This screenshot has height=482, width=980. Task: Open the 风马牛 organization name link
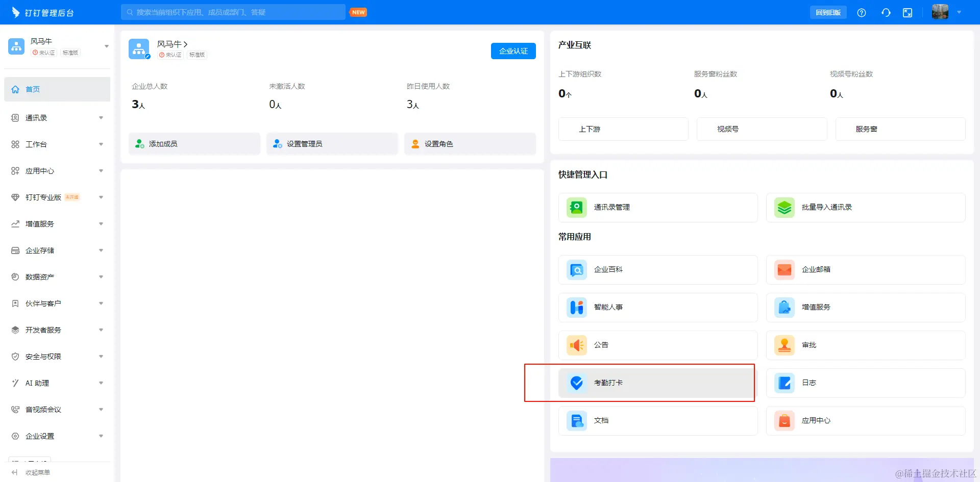[173, 44]
